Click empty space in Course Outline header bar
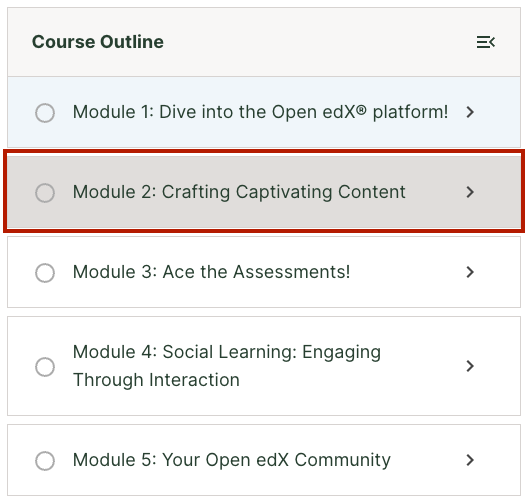 click(x=319, y=42)
